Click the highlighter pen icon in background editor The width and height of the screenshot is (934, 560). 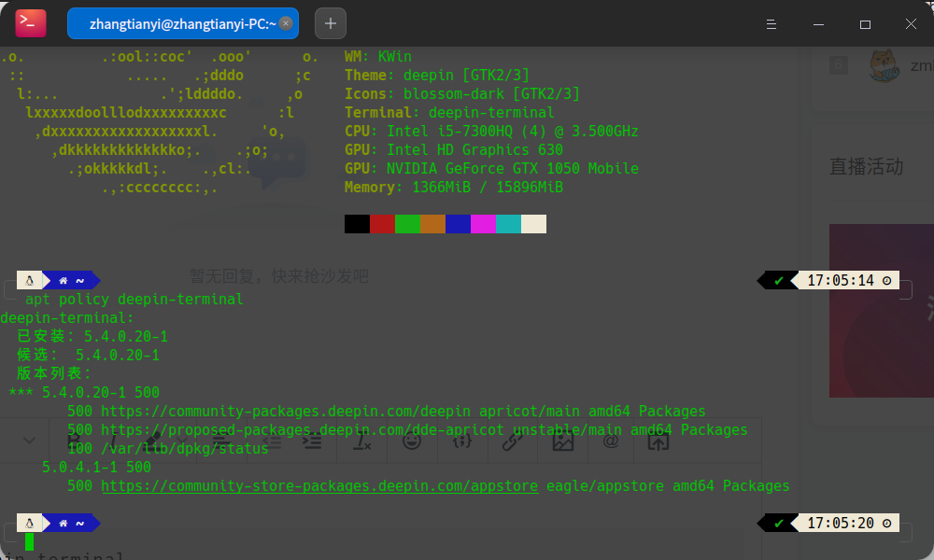152,441
